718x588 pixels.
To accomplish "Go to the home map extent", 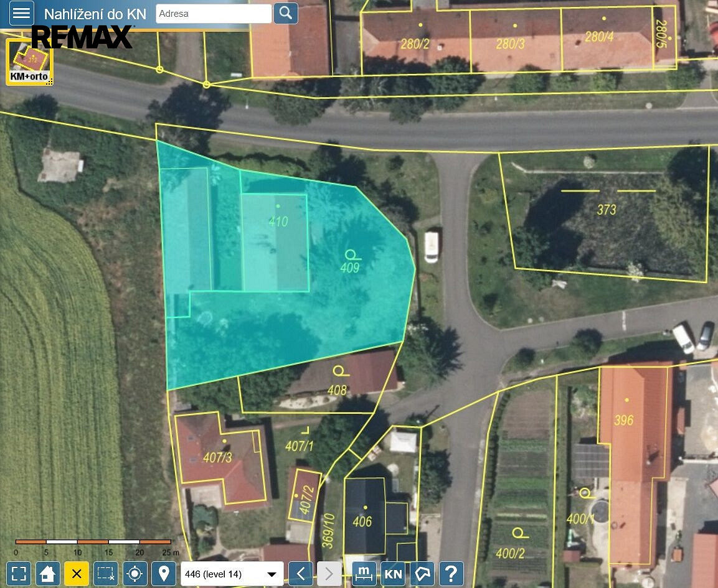I will [x=47, y=573].
